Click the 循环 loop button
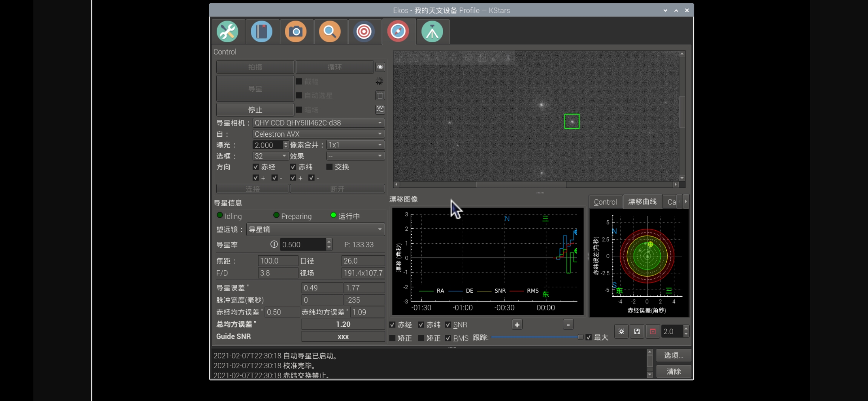The width and height of the screenshot is (868, 401). tap(335, 67)
